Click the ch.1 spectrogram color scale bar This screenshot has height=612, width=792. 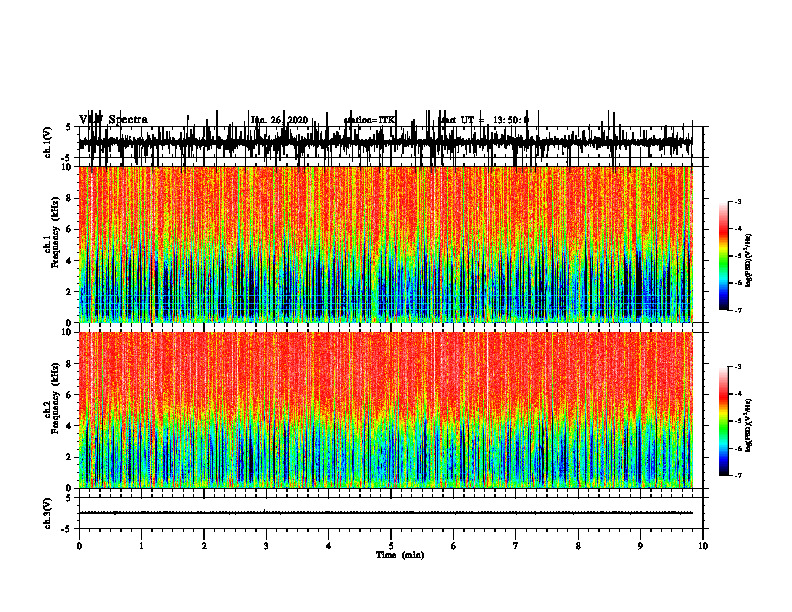723,256
